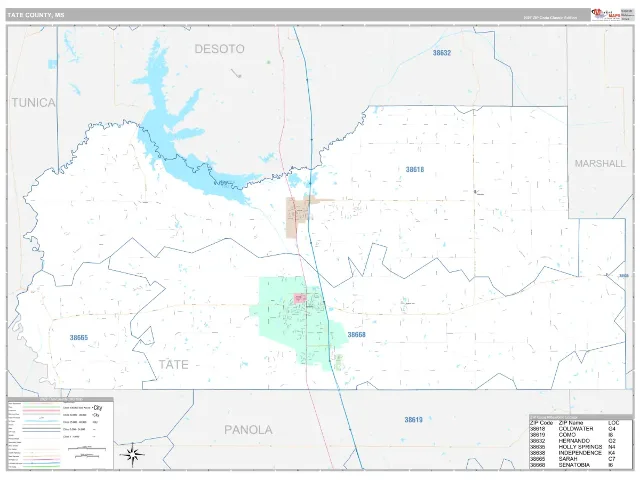Image resolution: width=640 pixels, height=480 pixels.
Task: Click the TUNICA county label
Action: point(33,102)
